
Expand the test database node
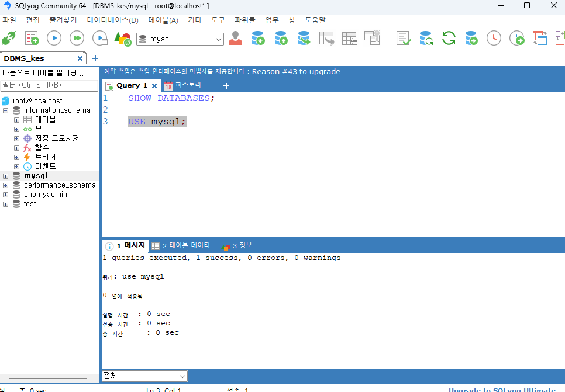pyautogui.click(x=5, y=204)
